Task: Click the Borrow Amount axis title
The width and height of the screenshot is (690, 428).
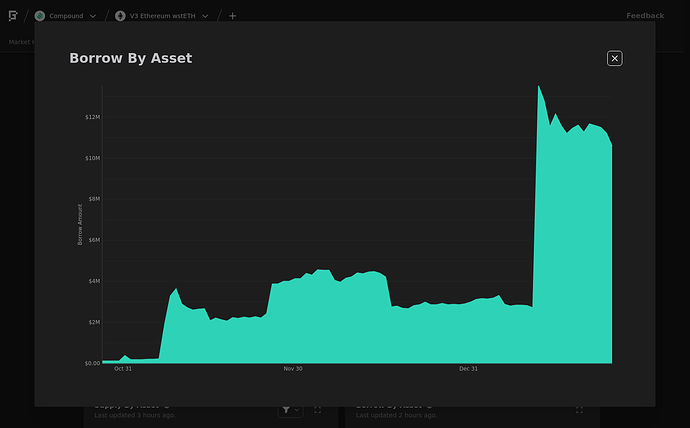Action: (x=80, y=224)
